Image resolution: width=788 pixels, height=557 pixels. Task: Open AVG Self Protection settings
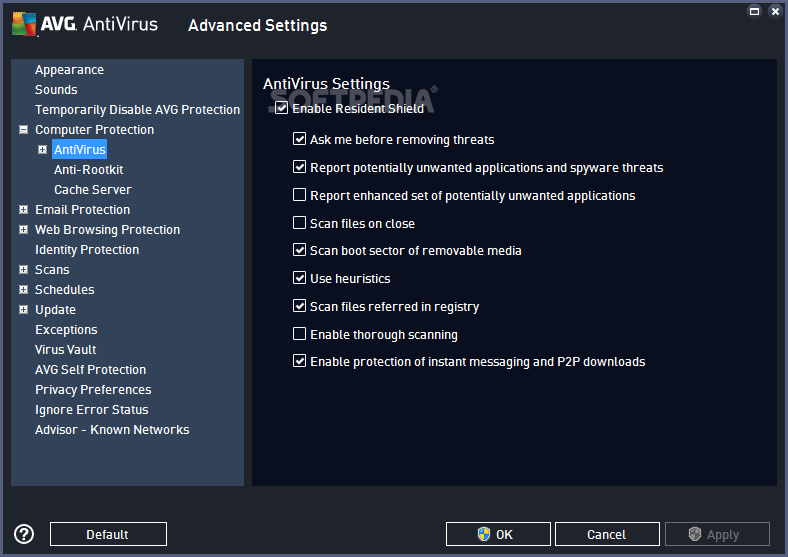point(90,370)
